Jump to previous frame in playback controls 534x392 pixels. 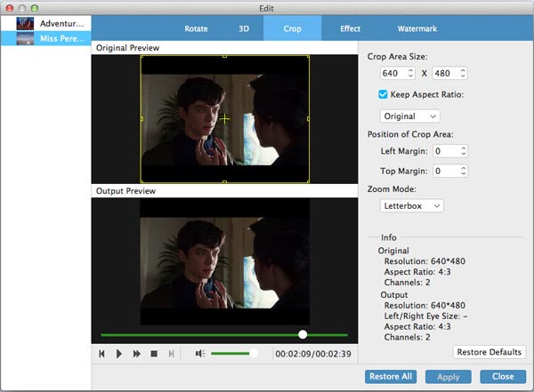[x=101, y=354]
